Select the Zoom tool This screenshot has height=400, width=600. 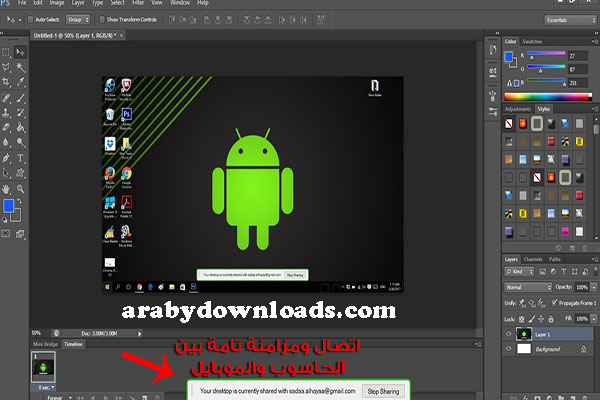[21, 189]
